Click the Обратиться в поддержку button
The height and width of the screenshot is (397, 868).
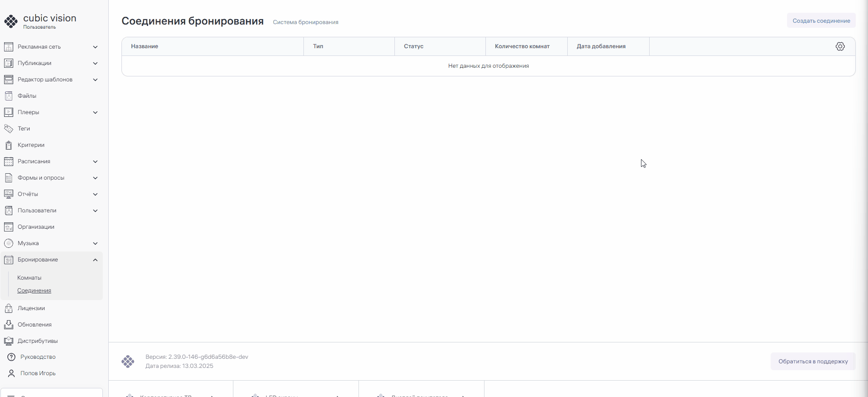(812, 362)
